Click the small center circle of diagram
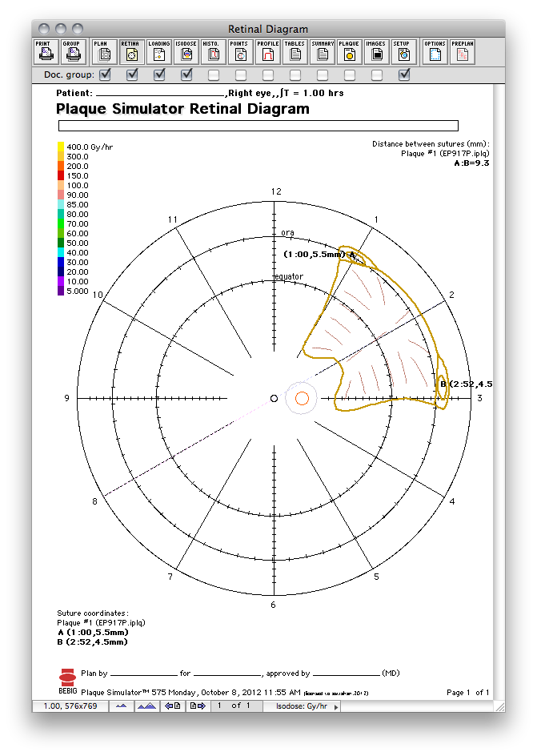 click(x=274, y=398)
